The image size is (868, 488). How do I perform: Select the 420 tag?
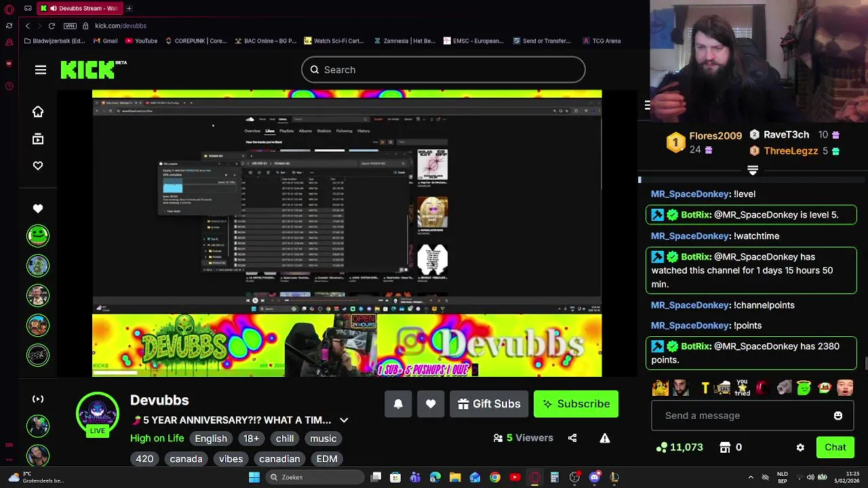click(144, 459)
